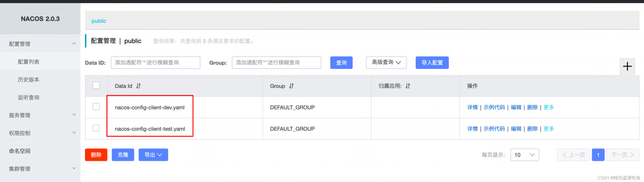
Task: Open 示例代码 for nacos-config-client-dev.yaml
Action: (494, 107)
